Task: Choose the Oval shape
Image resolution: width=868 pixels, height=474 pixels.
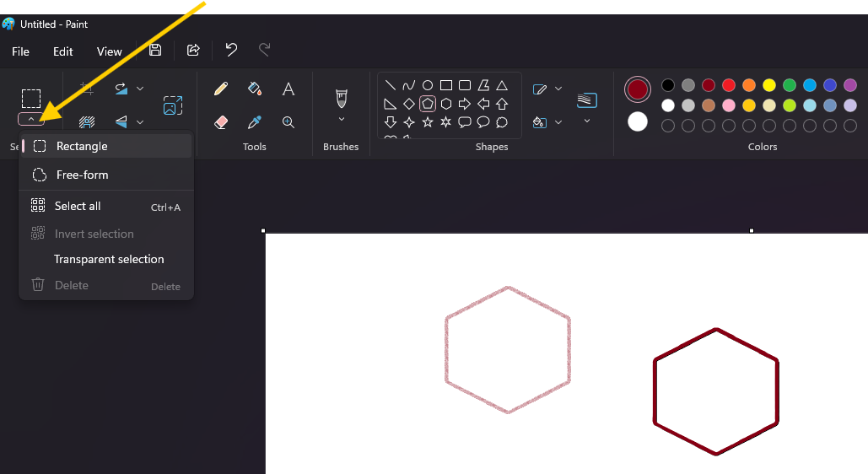Action: [428, 85]
